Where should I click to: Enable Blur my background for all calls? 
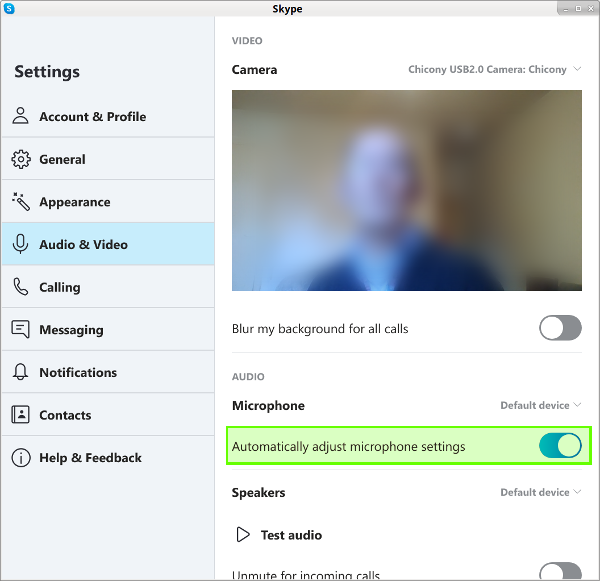(560, 328)
